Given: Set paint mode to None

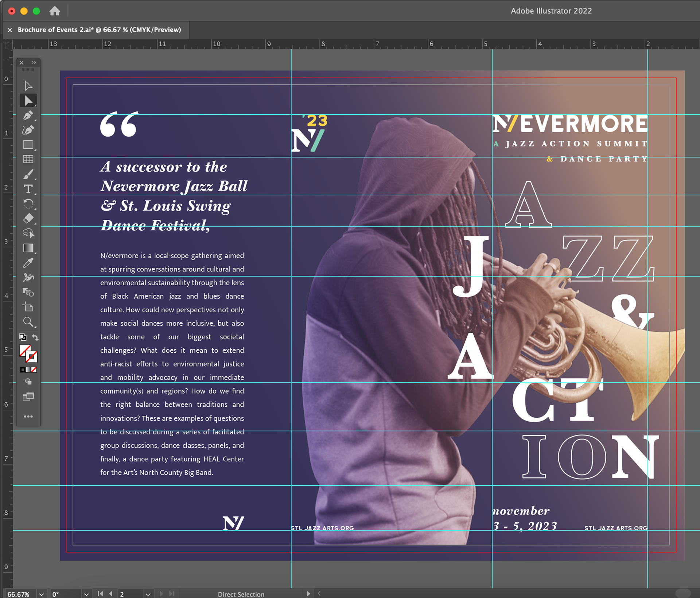Looking at the screenshot, I should click(x=34, y=370).
